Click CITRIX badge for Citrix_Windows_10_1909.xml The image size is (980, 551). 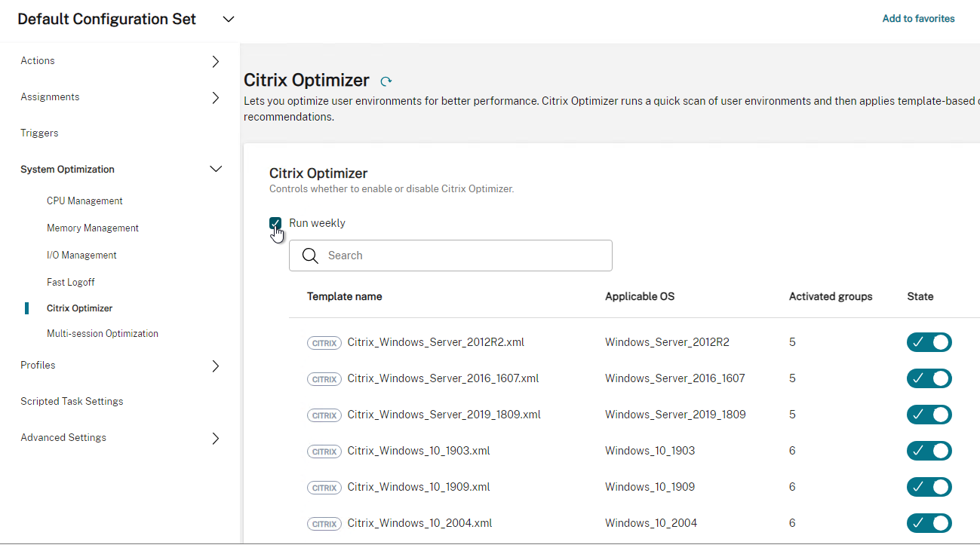(x=324, y=488)
